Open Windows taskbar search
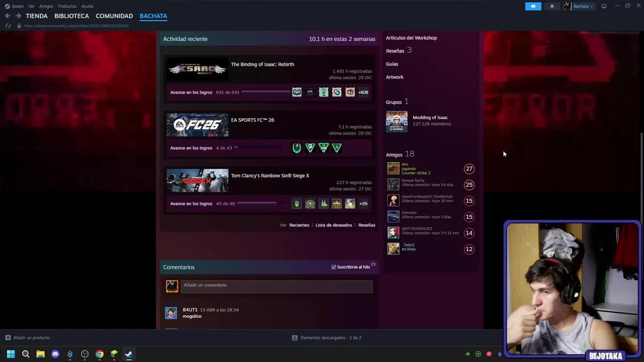Image resolution: width=644 pixels, height=362 pixels. (26, 354)
